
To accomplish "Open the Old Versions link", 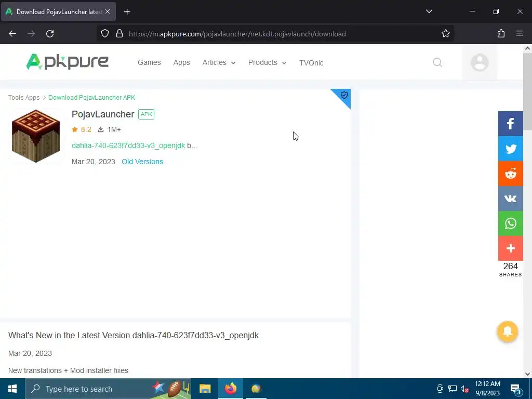I will coord(142,162).
